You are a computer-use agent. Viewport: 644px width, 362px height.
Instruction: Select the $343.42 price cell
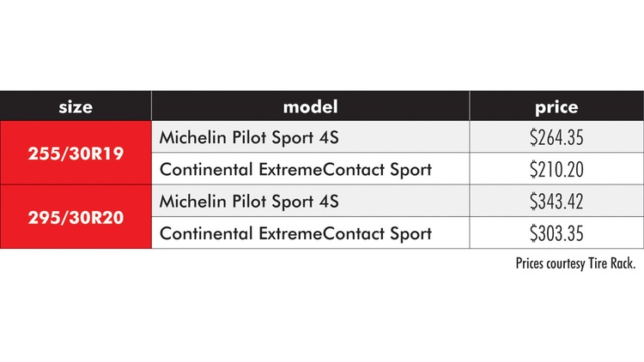point(556,202)
